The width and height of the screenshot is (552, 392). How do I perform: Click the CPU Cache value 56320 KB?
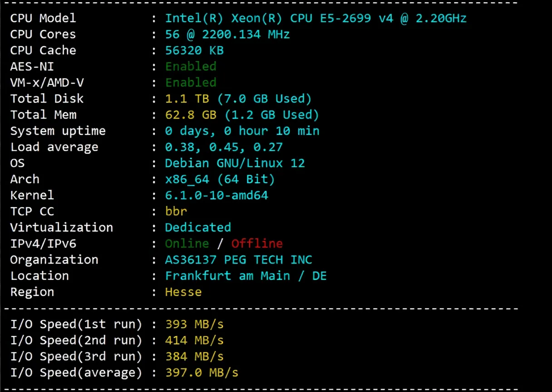coord(194,50)
